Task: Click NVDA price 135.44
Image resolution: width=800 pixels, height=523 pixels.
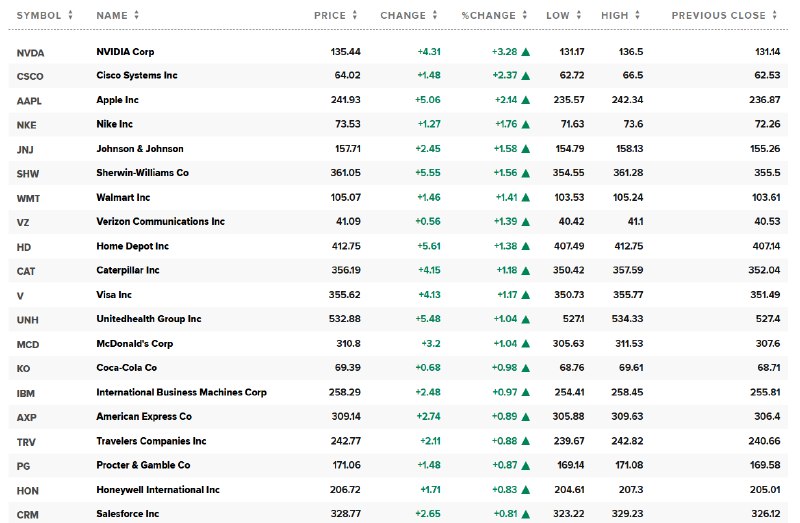Action: point(345,52)
